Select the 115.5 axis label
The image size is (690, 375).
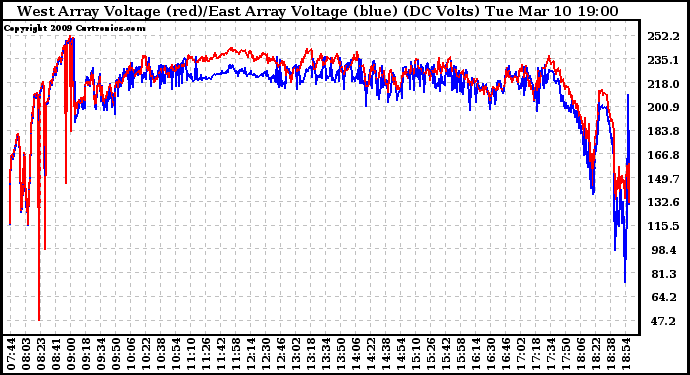[663, 226]
